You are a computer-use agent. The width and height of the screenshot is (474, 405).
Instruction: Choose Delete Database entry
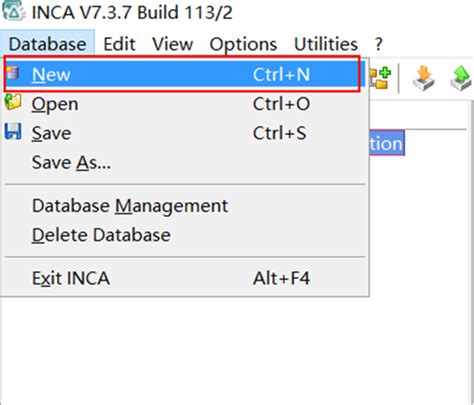101,235
